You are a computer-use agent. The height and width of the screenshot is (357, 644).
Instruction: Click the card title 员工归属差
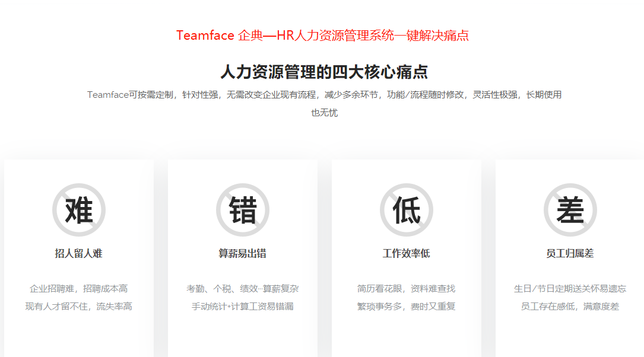click(x=570, y=254)
